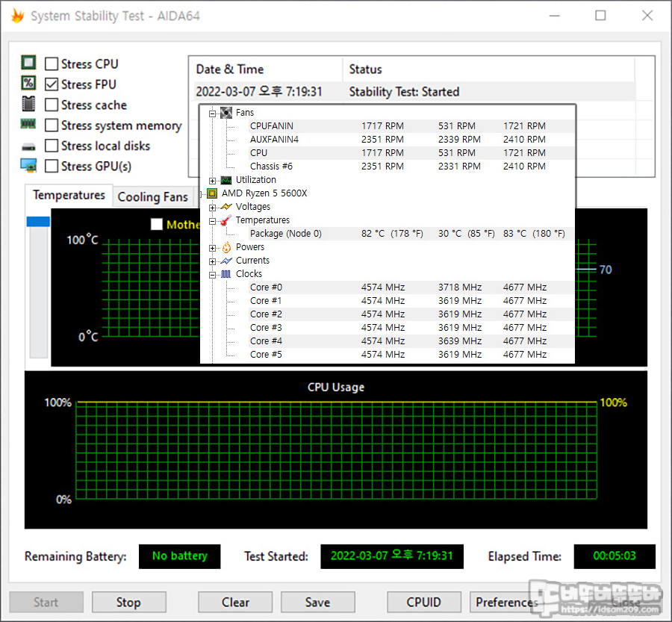Expand the Utilization tree node
Screen dimensions: 672x622
coord(212,181)
